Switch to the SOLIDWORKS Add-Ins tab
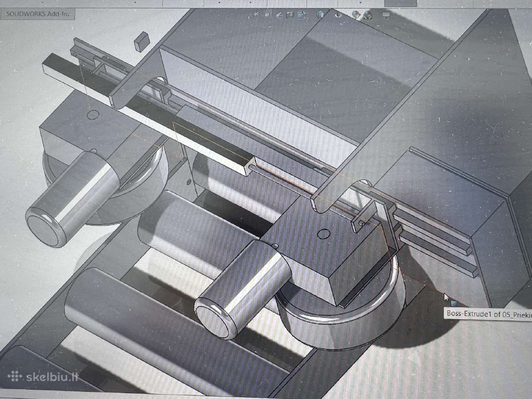The width and height of the screenshot is (532, 399). [x=38, y=13]
